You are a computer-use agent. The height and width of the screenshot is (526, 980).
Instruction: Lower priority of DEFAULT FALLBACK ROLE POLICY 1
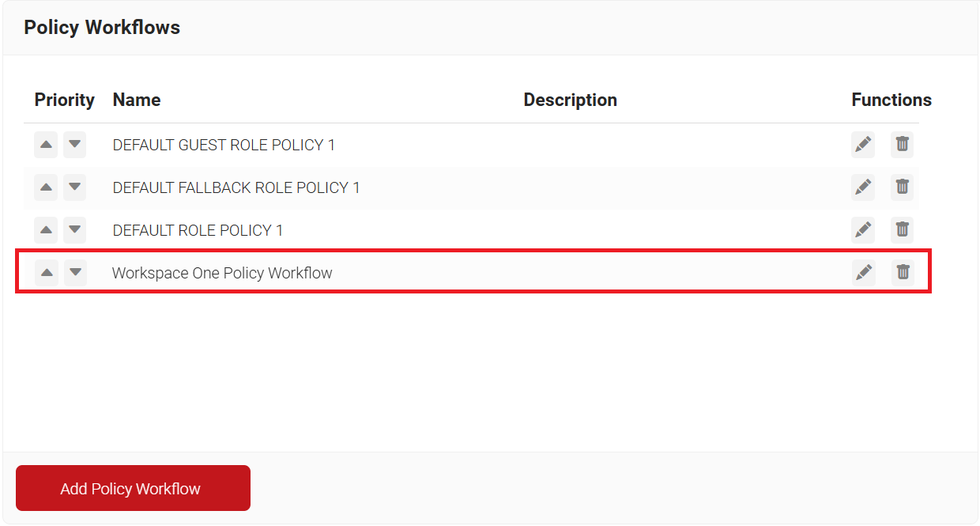coord(75,187)
